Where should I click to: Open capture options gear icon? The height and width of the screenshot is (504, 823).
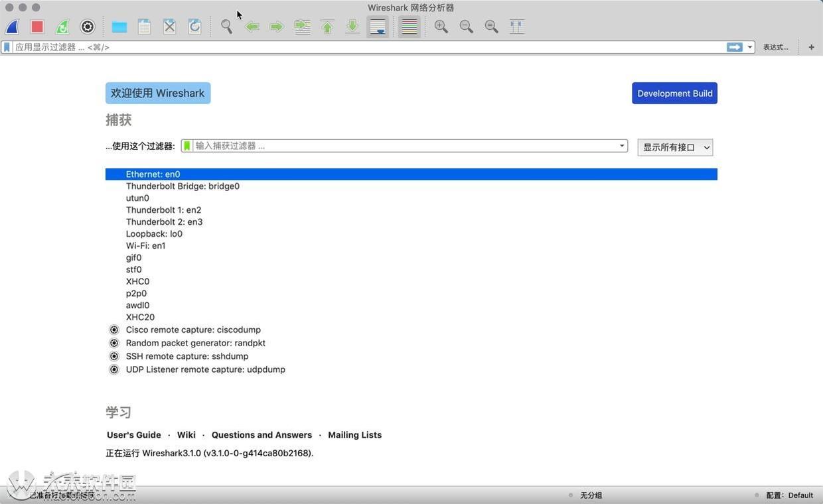point(88,27)
